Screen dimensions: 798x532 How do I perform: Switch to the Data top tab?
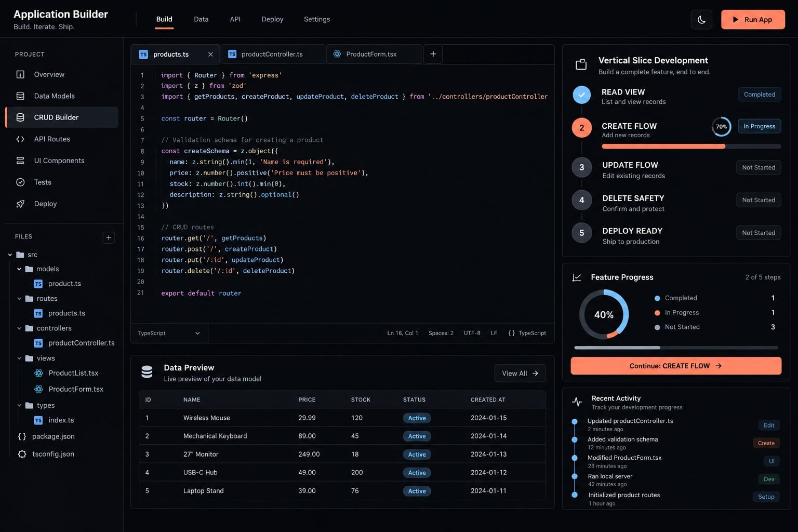[201, 19]
